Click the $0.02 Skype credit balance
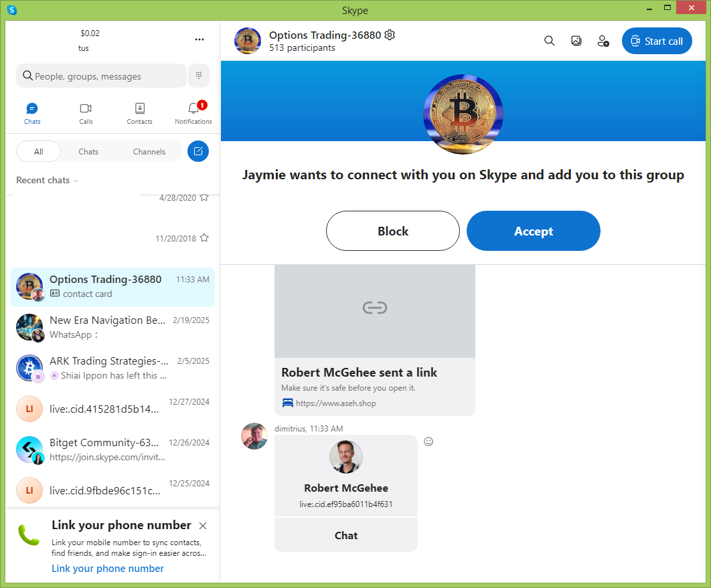 (x=90, y=33)
